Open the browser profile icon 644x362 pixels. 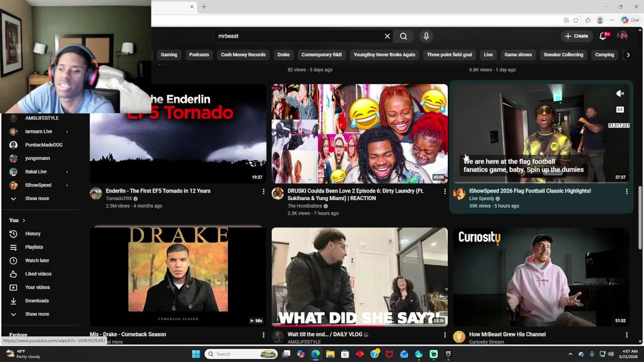pyautogui.click(x=600, y=20)
